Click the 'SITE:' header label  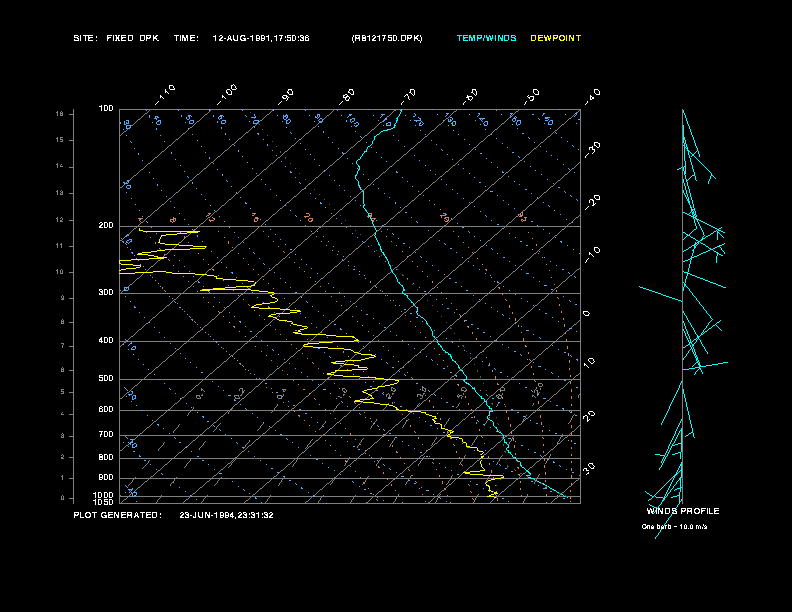[85, 38]
